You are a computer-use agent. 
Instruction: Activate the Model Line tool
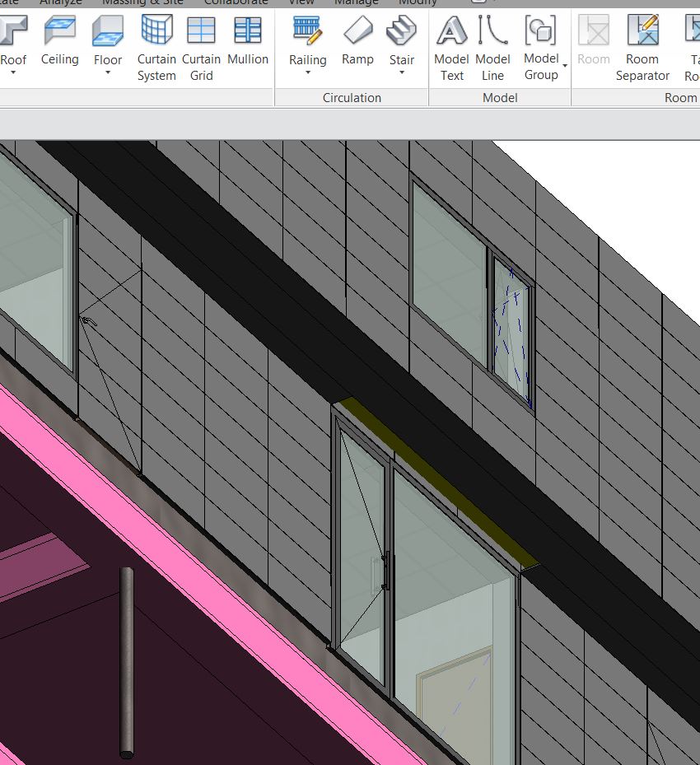point(492,48)
